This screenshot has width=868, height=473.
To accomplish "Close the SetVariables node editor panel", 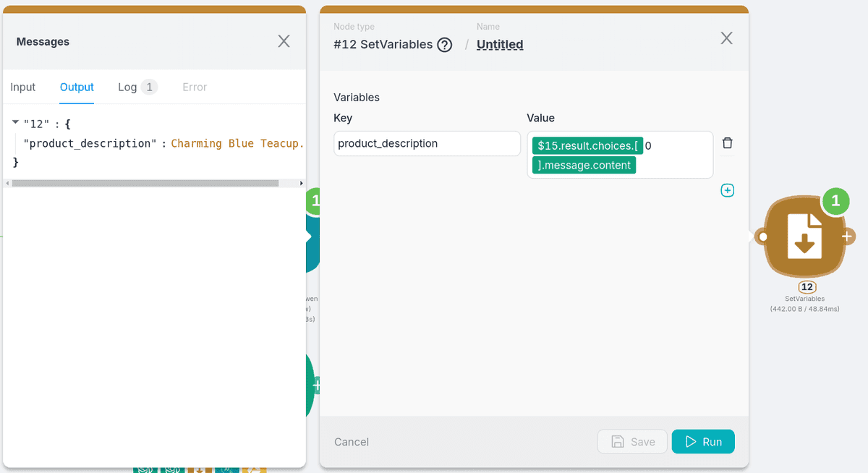I will click(x=727, y=38).
